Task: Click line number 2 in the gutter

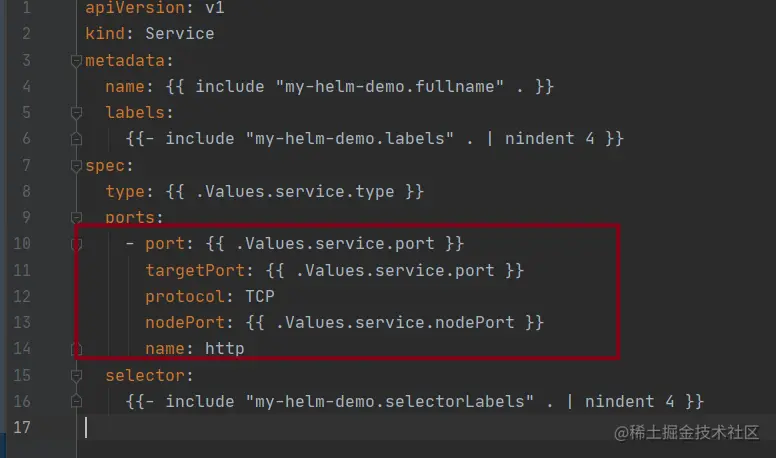Action: (26, 34)
